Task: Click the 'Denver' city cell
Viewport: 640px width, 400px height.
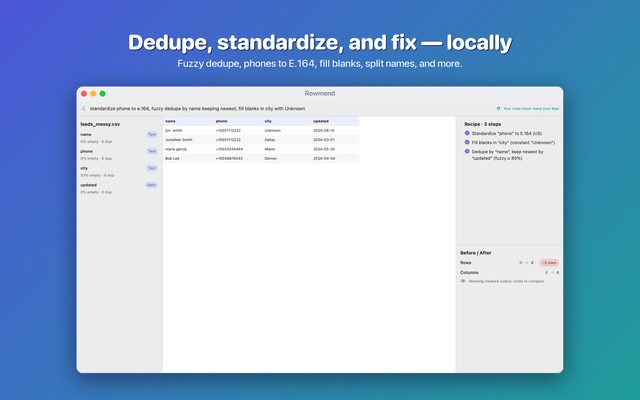Action: pos(271,158)
